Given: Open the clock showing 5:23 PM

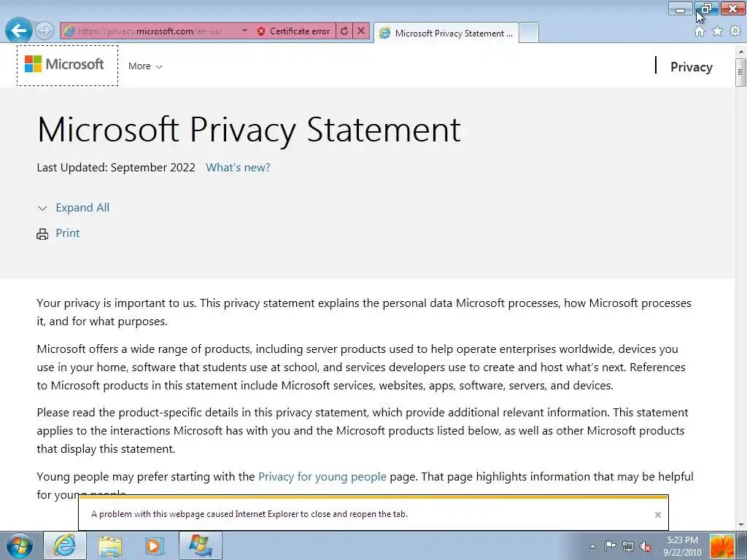Looking at the screenshot, I should point(682,546).
